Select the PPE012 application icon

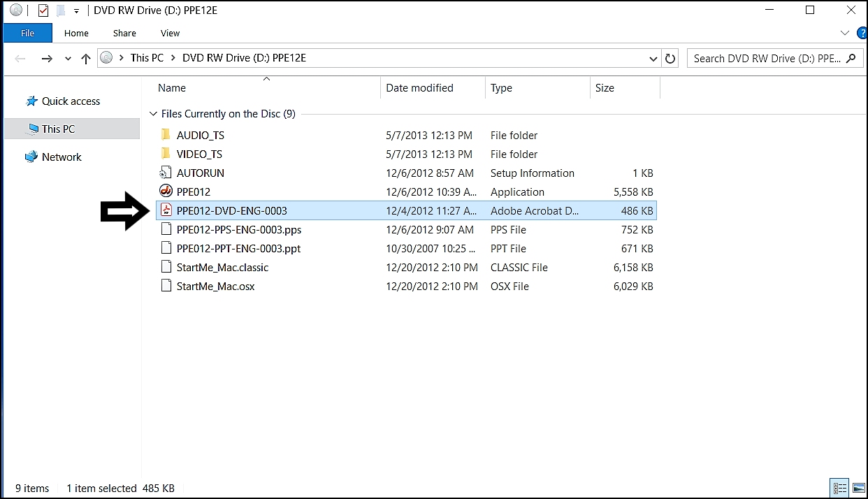166,191
